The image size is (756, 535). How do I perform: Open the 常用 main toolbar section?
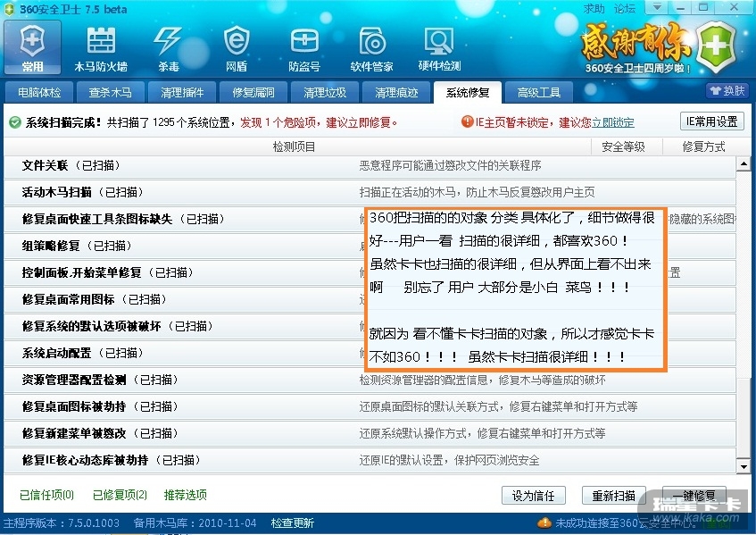(x=32, y=47)
